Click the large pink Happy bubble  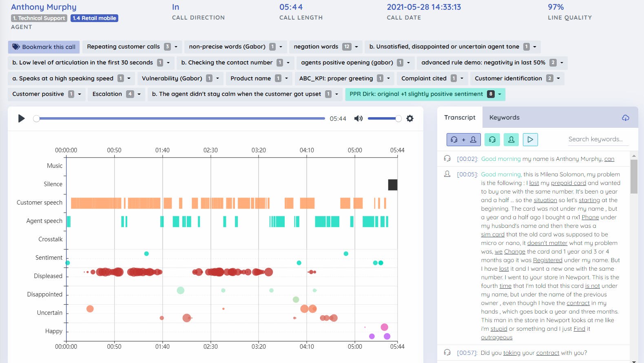click(384, 327)
